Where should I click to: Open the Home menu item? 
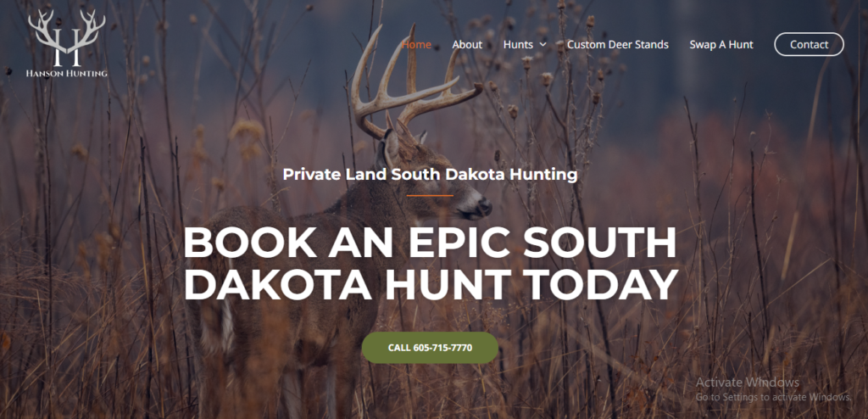(x=416, y=45)
